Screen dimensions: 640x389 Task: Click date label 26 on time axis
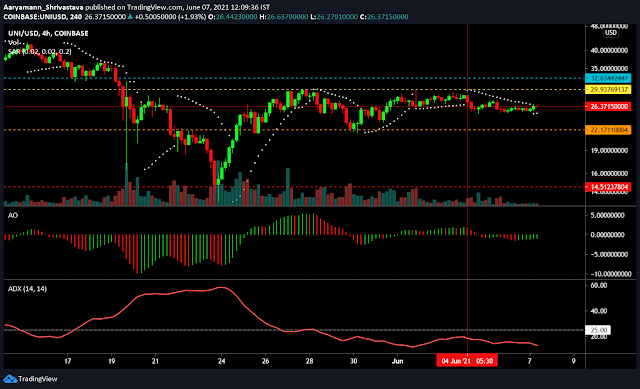coord(265,361)
